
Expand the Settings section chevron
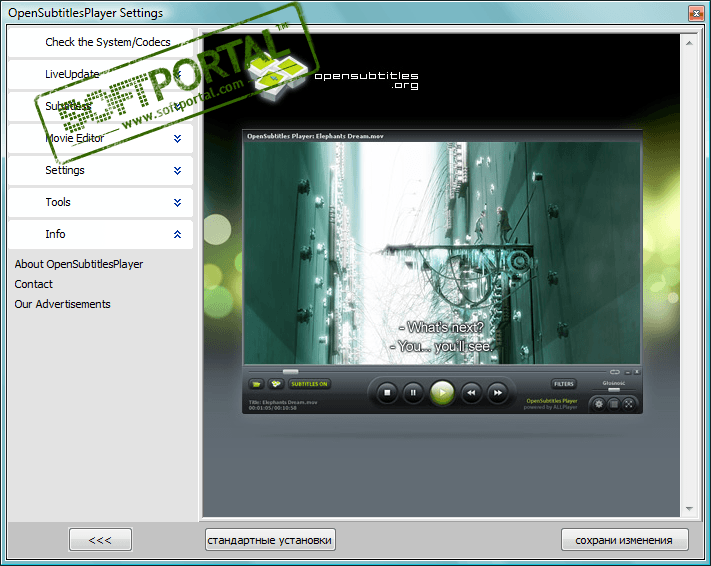177,171
